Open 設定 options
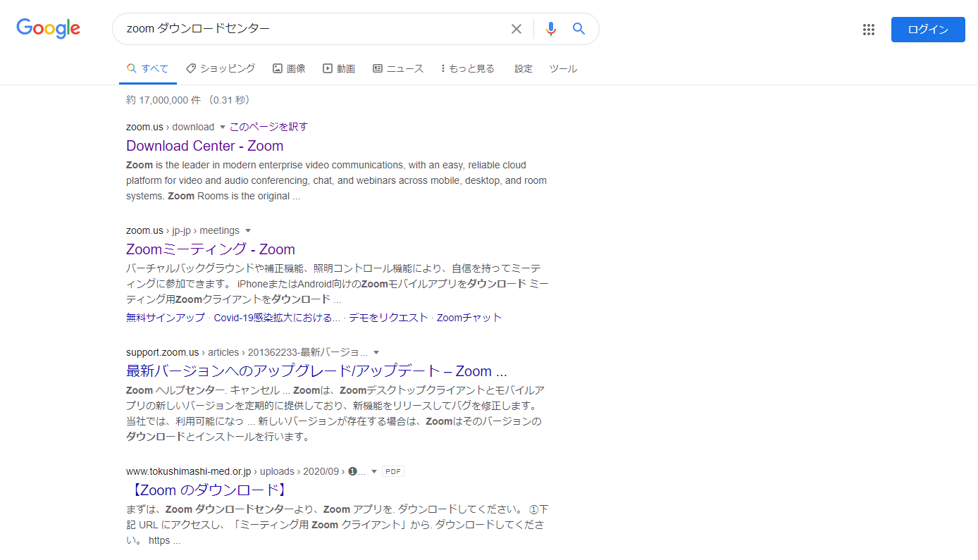 [x=524, y=69]
